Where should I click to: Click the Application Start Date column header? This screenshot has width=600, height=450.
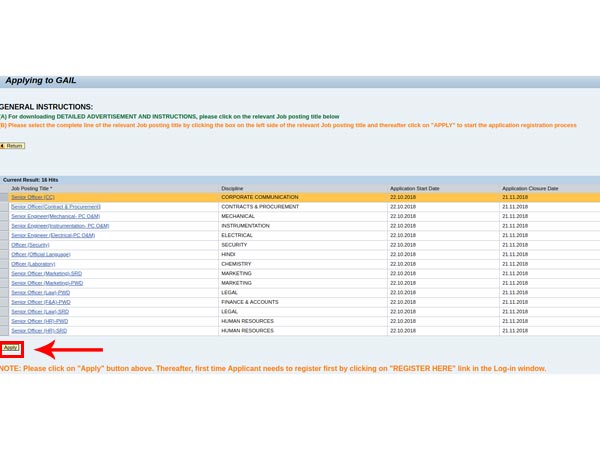415,188
